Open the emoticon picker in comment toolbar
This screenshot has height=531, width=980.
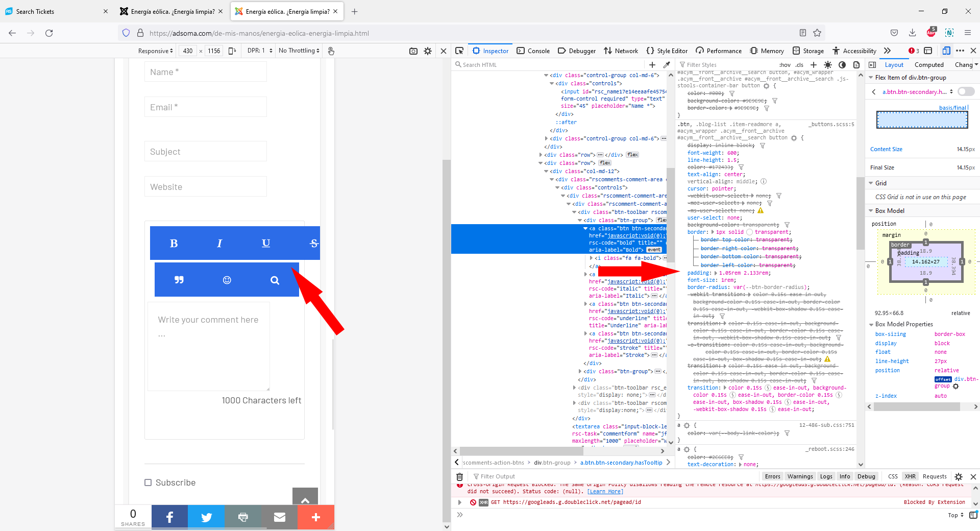227,280
